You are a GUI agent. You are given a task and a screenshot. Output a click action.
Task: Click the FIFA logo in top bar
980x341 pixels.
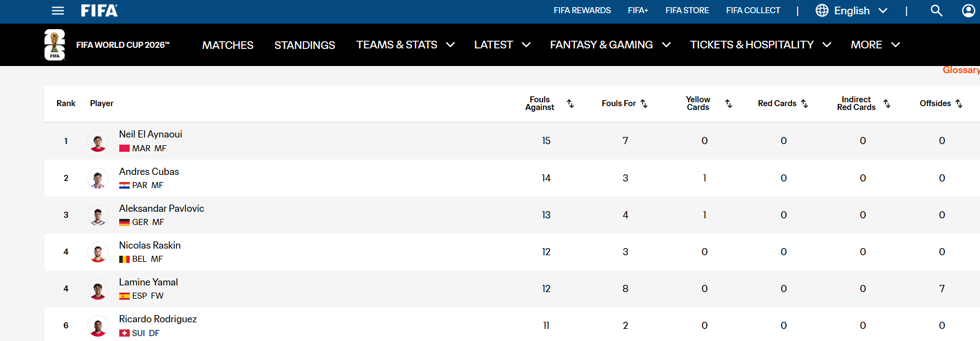99,10
